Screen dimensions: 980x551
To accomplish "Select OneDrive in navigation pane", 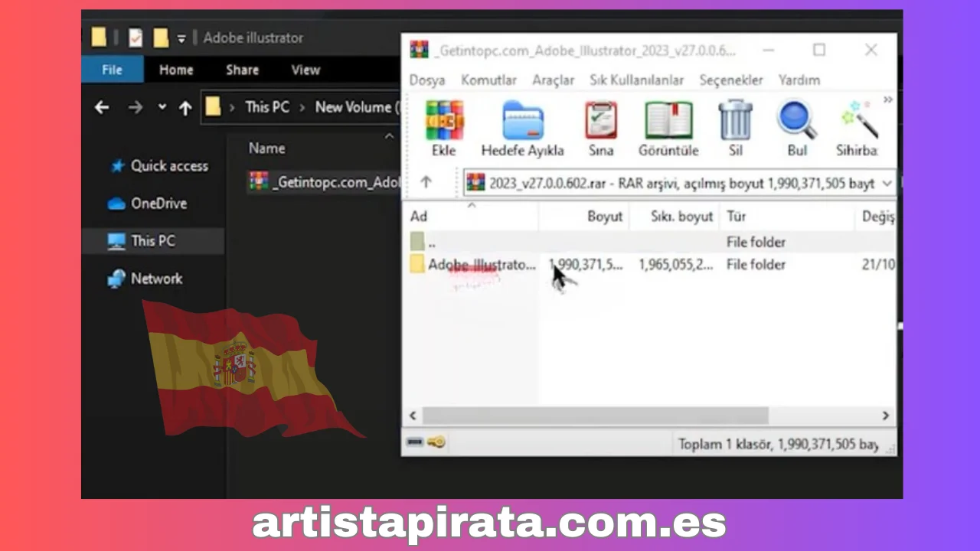I will click(x=149, y=204).
